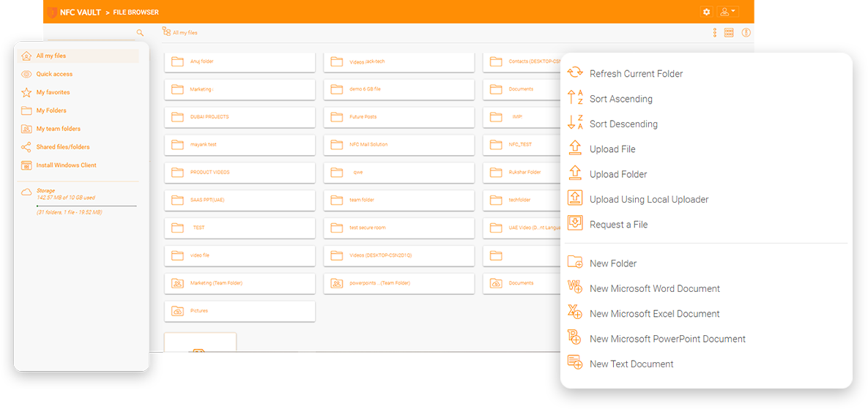The image size is (868, 409).
Task: Open settings gear in the orange header
Action: tap(706, 12)
